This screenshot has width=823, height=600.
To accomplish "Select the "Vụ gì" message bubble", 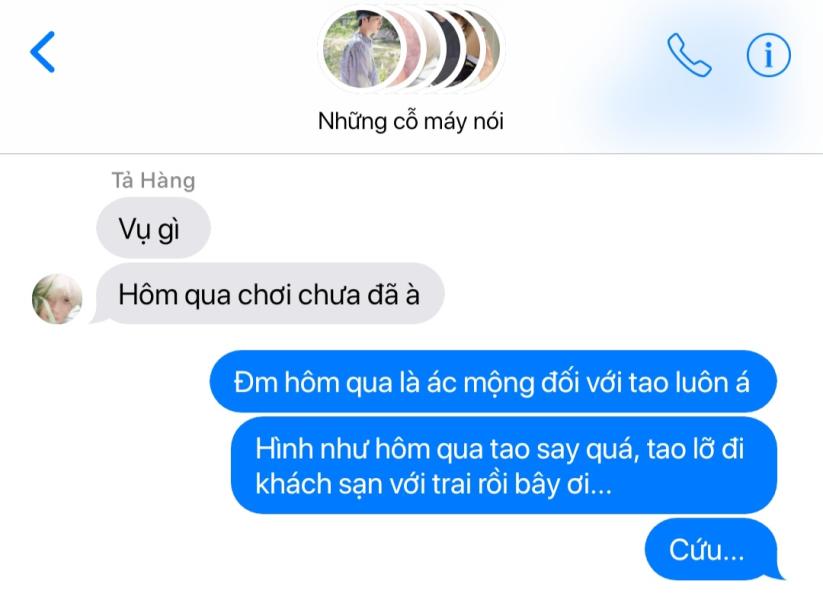I will [x=153, y=228].
